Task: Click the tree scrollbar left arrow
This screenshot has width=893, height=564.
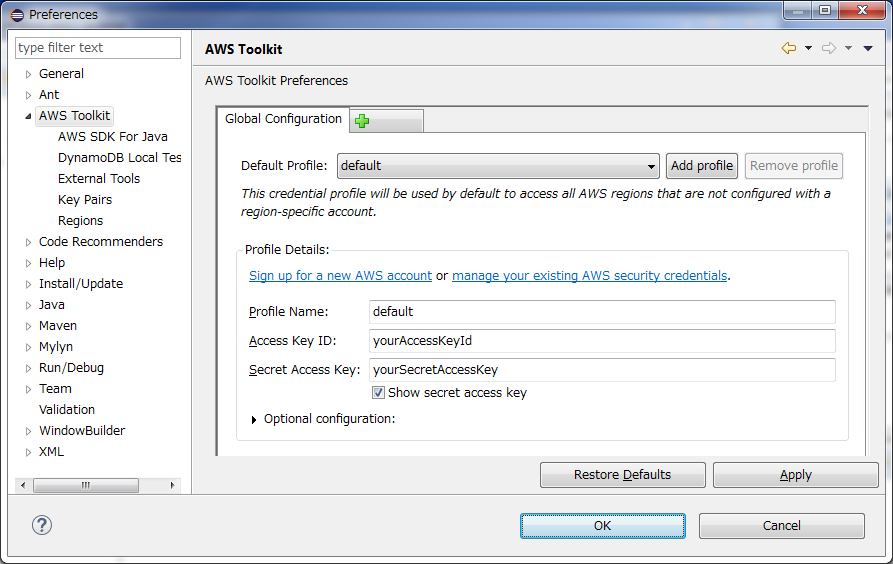Action: [23, 485]
